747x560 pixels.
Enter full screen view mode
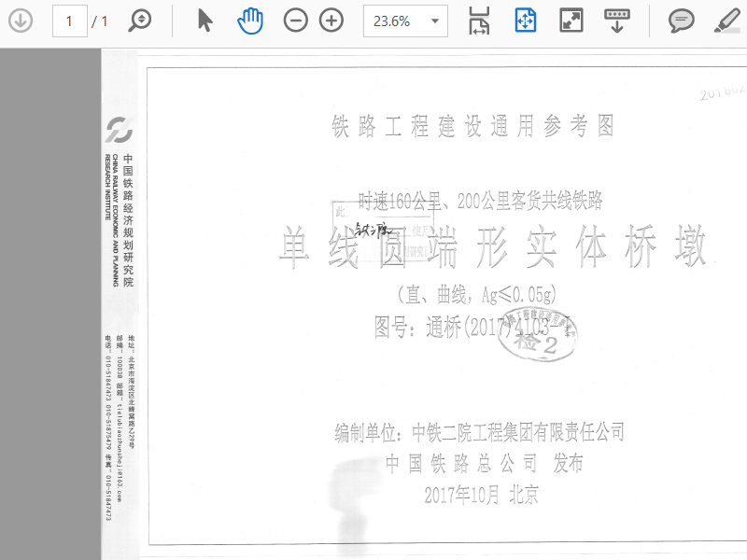571,21
